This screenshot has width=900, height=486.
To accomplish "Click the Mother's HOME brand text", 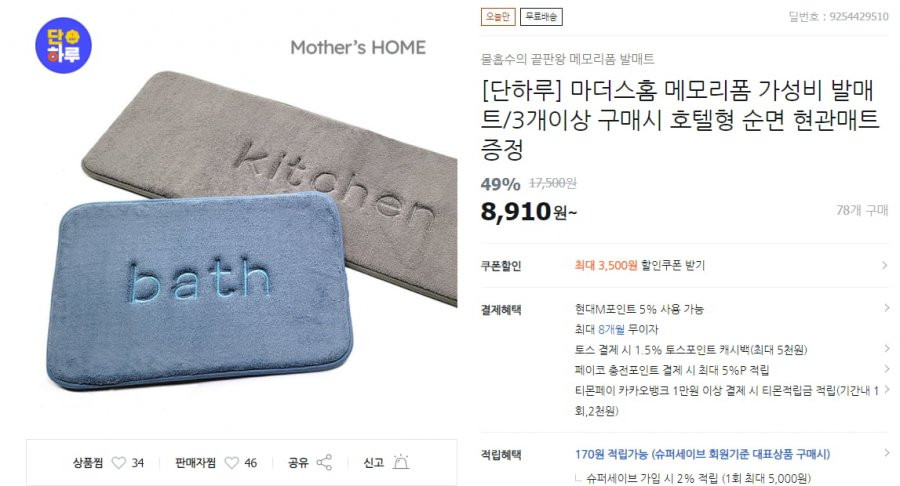I will pos(358,48).
